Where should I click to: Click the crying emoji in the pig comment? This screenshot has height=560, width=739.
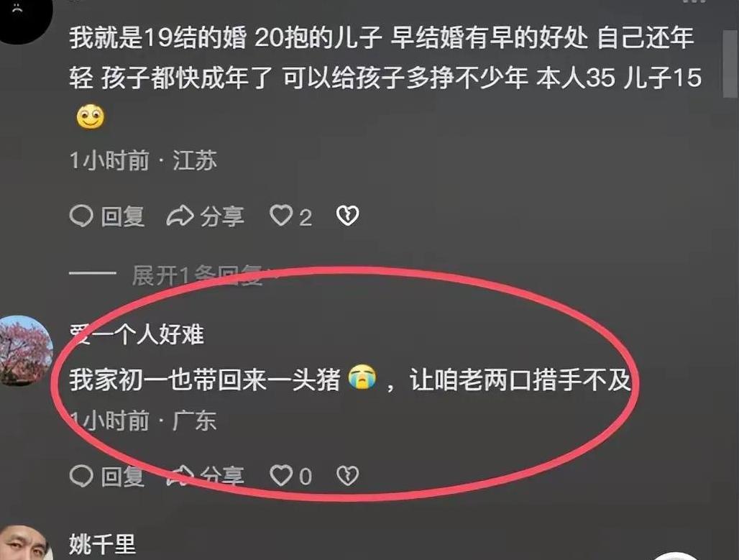[362, 377]
